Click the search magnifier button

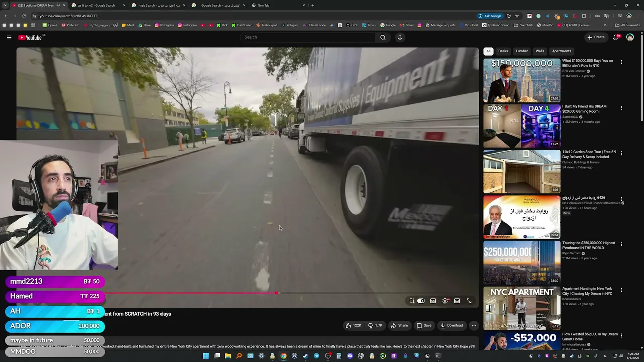click(383, 37)
